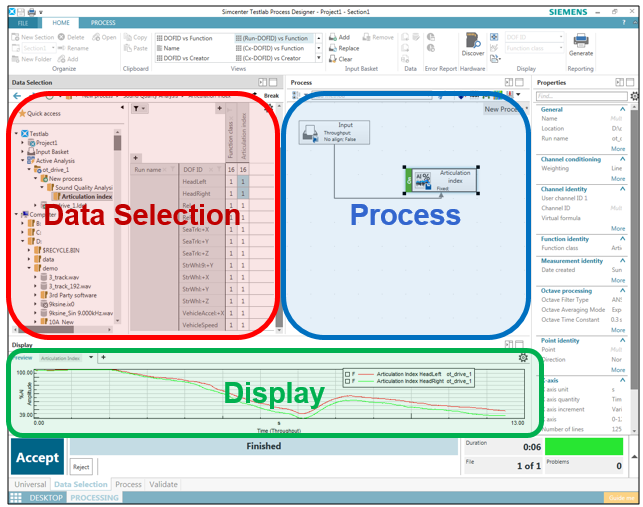Click Replace in Input Basket group
This screenshot has width=643, height=507.
[344, 48]
